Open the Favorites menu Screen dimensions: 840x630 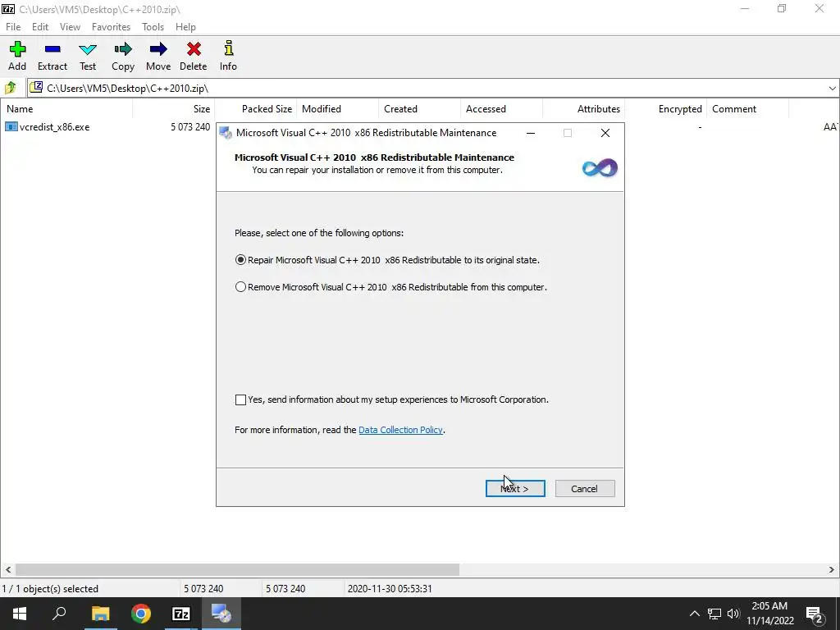(111, 27)
